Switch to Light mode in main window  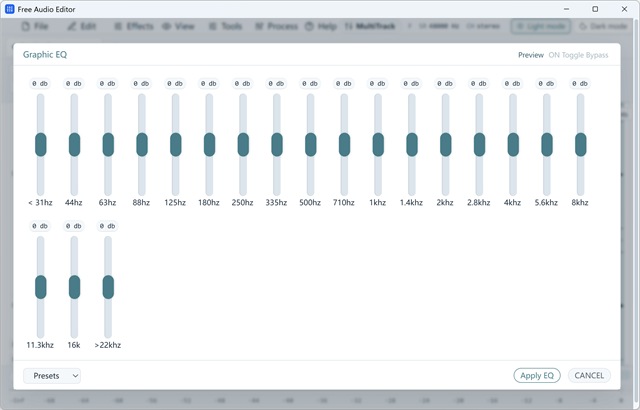pos(541,27)
